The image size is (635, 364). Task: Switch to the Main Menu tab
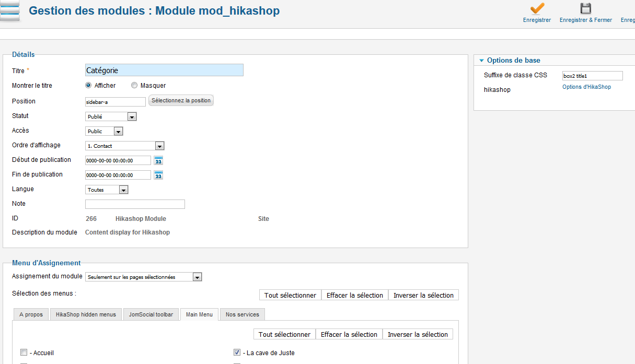(199, 314)
